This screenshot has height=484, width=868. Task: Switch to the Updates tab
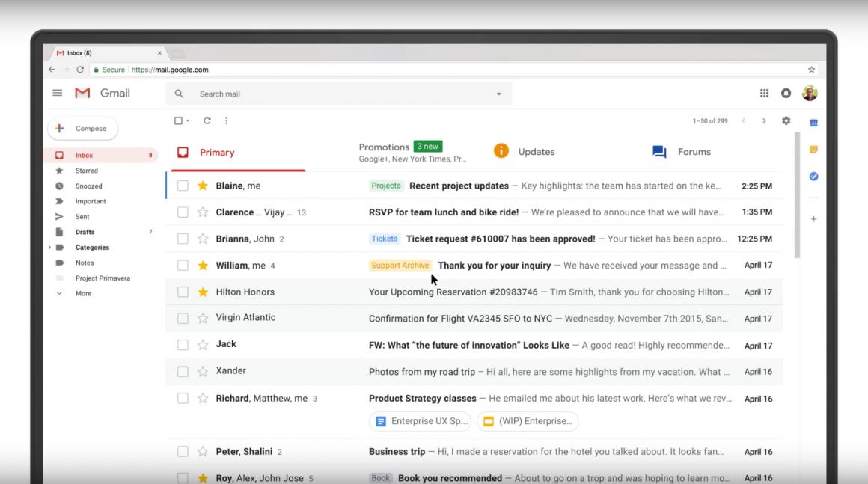point(536,152)
